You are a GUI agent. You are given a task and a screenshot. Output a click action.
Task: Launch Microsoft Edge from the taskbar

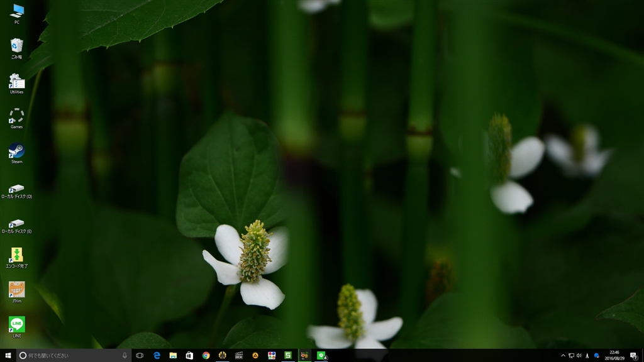157,356
